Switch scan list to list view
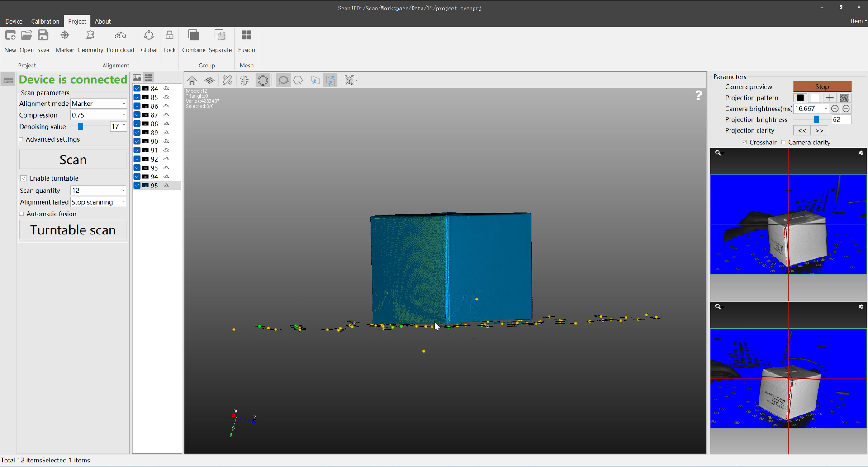Viewport: 868px width, 467px height. coord(148,77)
